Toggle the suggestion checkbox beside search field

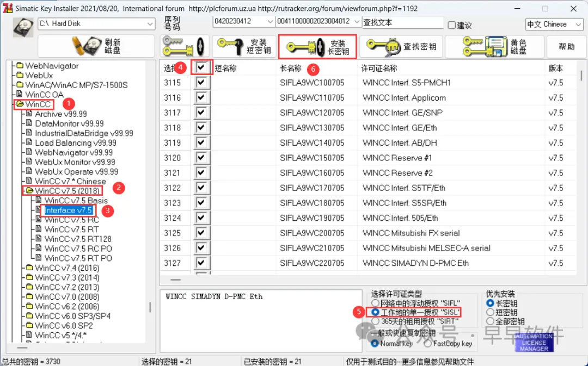(x=452, y=25)
